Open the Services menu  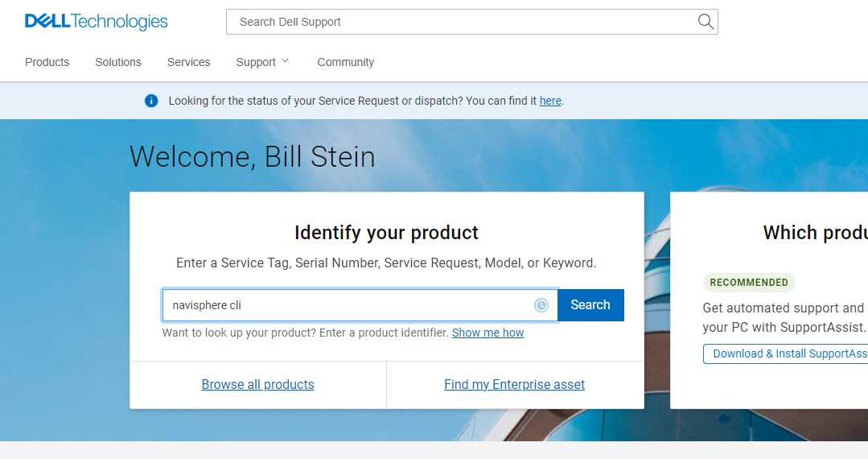click(x=189, y=62)
